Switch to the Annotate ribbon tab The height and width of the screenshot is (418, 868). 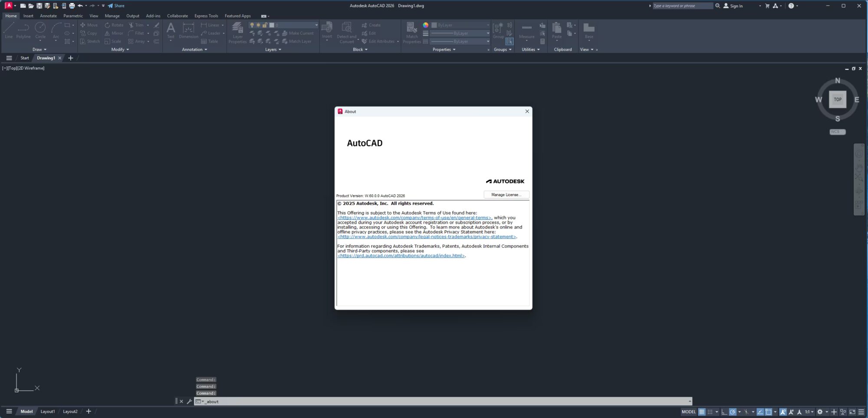coord(48,16)
